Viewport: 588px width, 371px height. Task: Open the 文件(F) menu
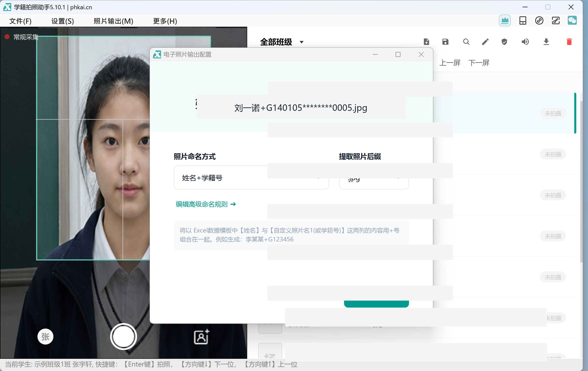[x=20, y=21]
